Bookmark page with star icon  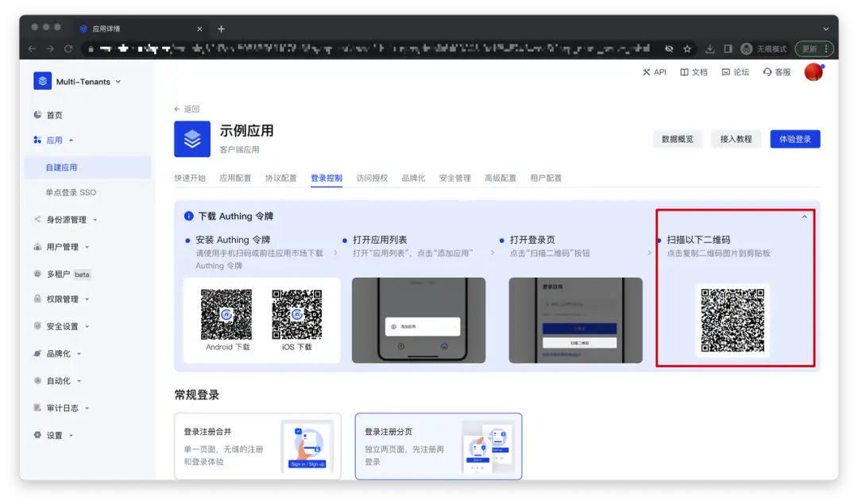point(687,48)
